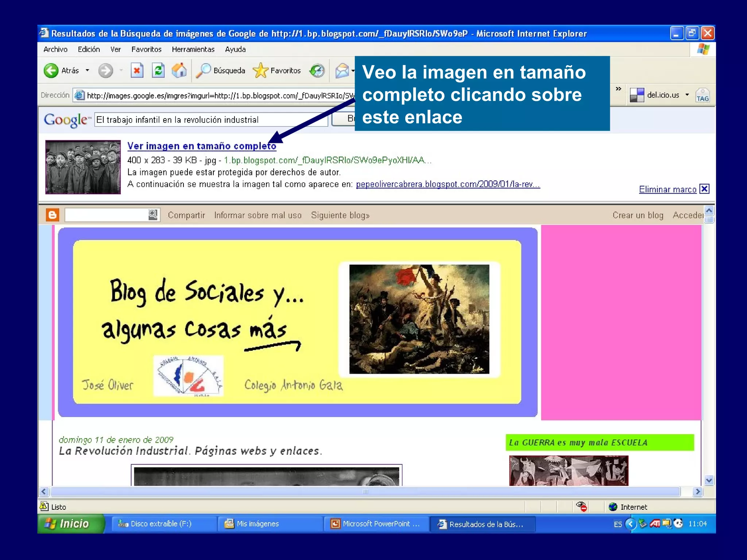Click the horizontal scrollbar right arrow
This screenshot has height=560, width=747.
(697, 491)
